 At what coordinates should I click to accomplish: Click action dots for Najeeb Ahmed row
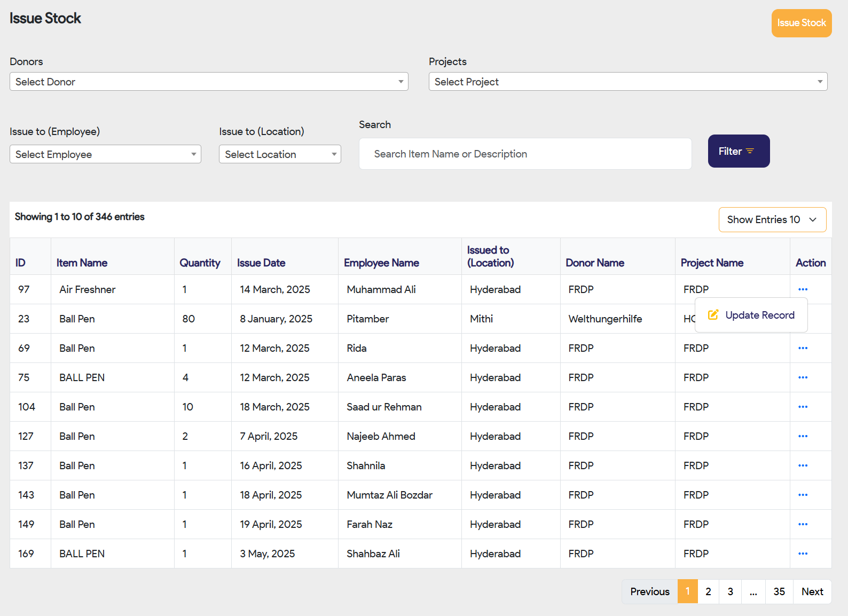(x=803, y=436)
